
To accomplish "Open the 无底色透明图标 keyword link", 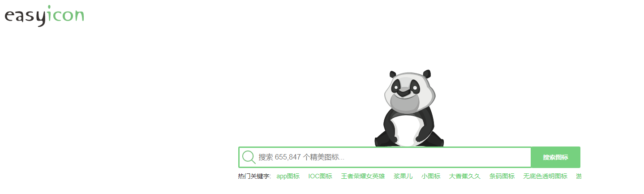I will (545, 177).
